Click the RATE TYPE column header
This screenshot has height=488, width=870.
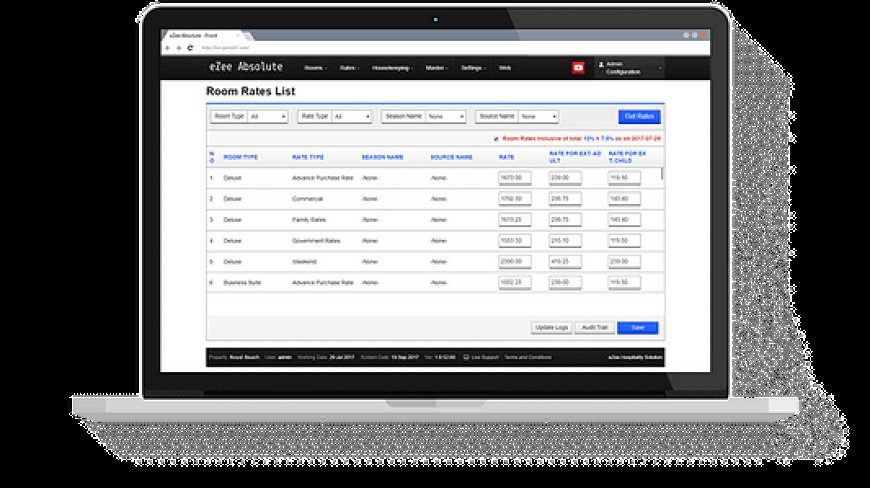click(308, 157)
